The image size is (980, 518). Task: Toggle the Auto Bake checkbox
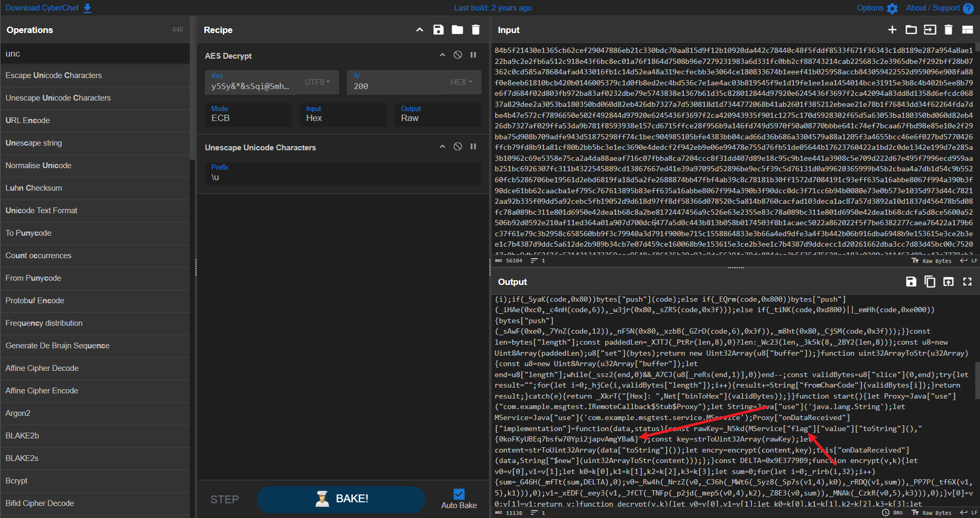459,494
